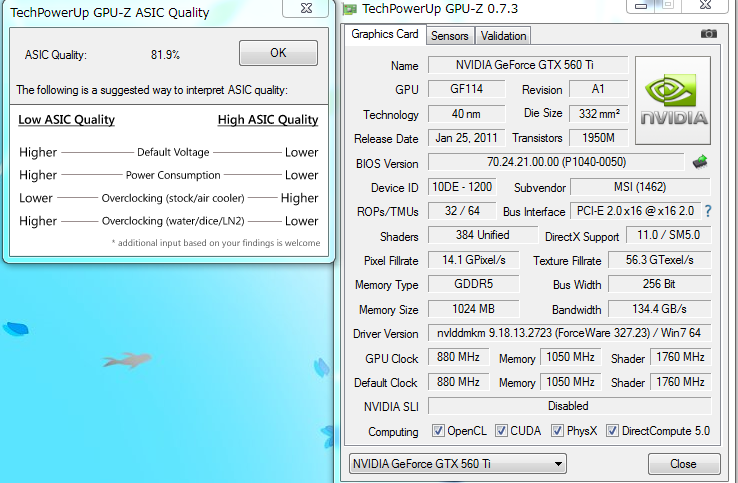Image resolution: width=738 pixels, height=483 pixels.
Task: Click the Bus Interface question mark icon
Action: [708, 211]
